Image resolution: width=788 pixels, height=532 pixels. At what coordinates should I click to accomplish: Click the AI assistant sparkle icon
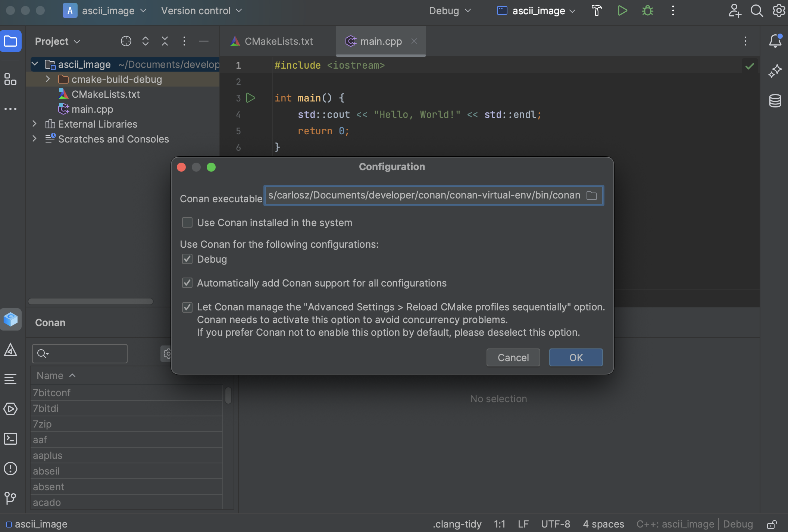tap(776, 71)
